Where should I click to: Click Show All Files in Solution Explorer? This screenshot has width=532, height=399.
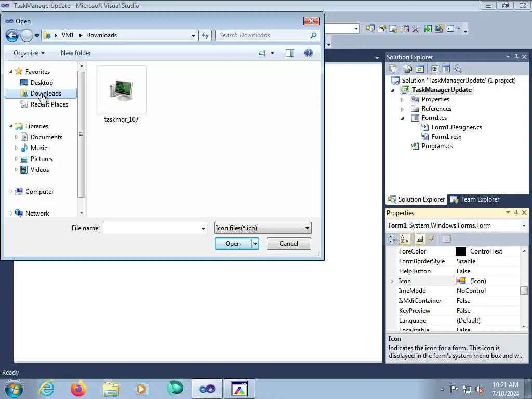tap(408, 69)
